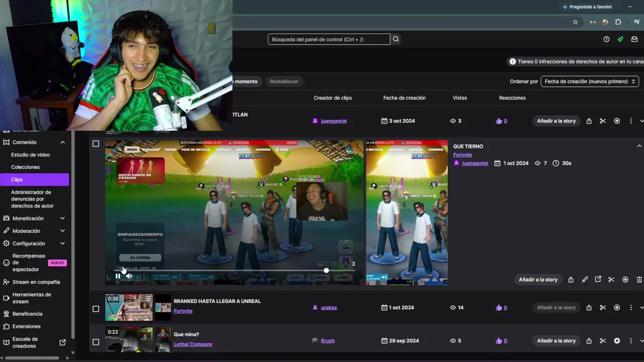Collapse the Contenido sidebar section
Screen dimensions: 644x362
[x=62, y=142]
